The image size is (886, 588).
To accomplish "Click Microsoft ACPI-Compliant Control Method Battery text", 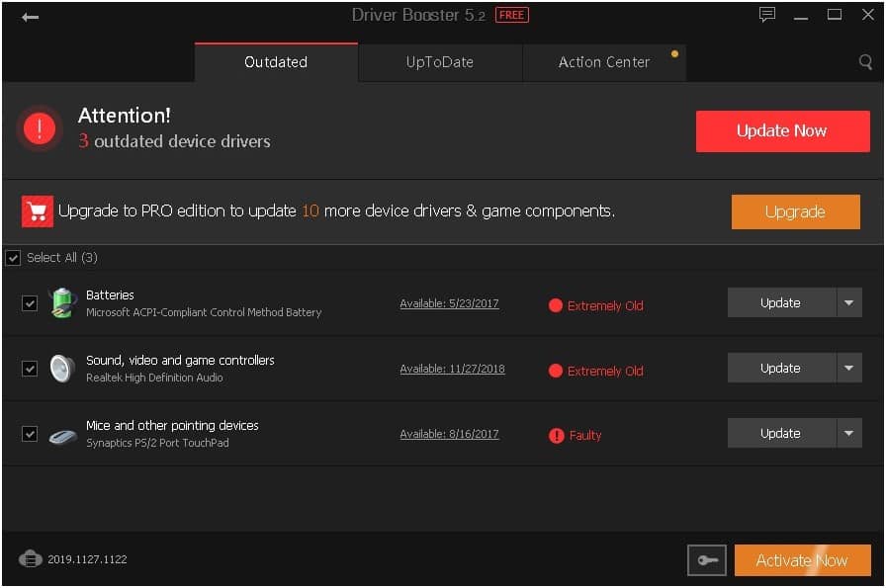I will (204, 312).
